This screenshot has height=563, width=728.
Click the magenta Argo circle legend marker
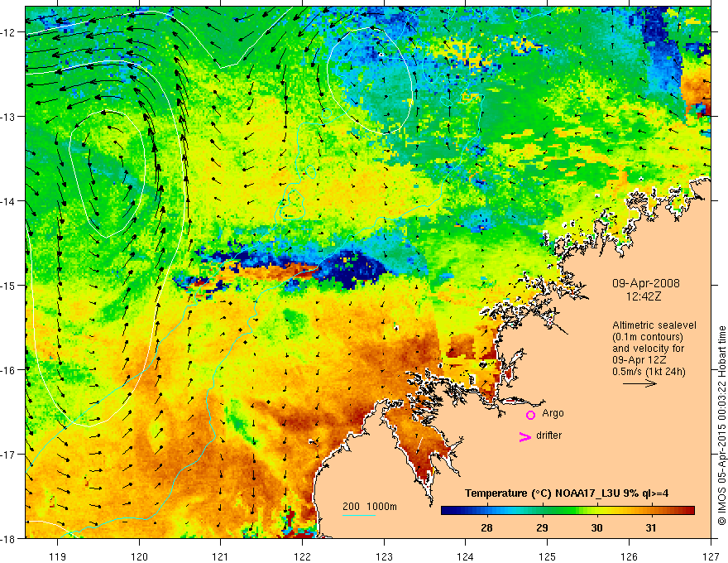click(530, 415)
